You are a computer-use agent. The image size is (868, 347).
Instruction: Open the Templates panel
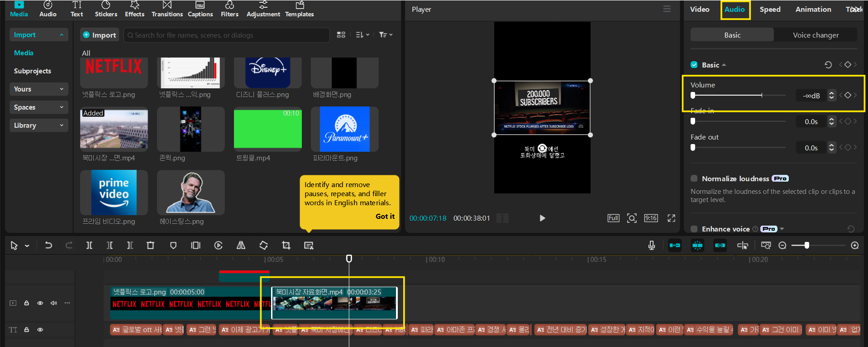299,9
